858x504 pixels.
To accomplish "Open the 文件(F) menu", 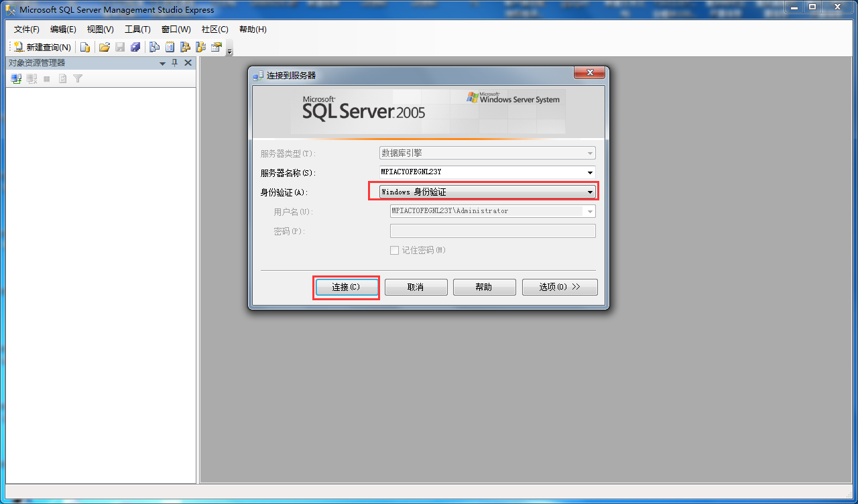I will (x=25, y=29).
